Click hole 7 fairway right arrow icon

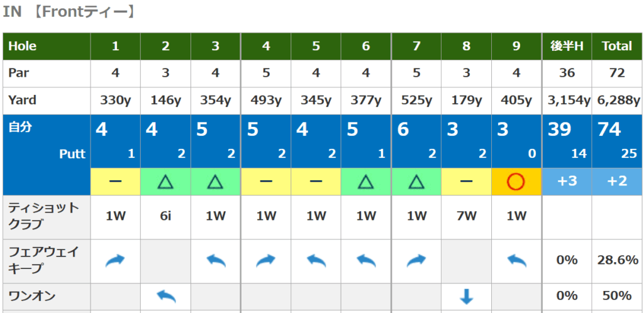[416, 260]
